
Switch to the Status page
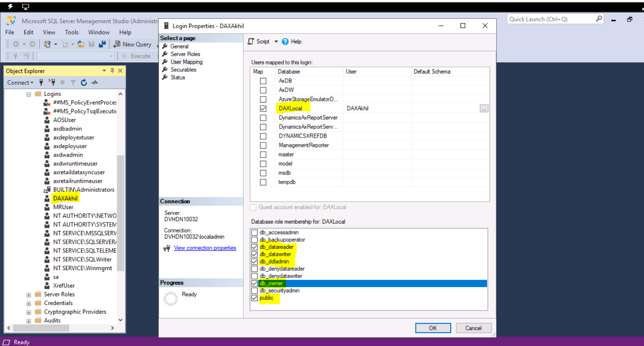pyautogui.click(x=177, y=77)
